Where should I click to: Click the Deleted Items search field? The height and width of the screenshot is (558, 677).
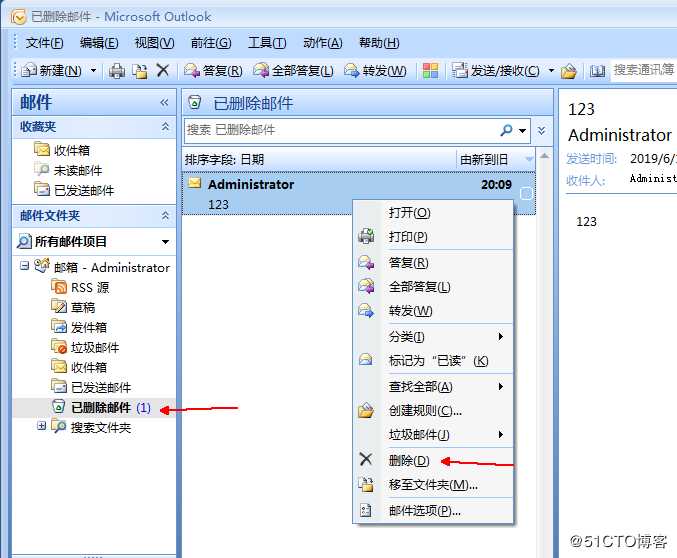click(x=341, y=130)
